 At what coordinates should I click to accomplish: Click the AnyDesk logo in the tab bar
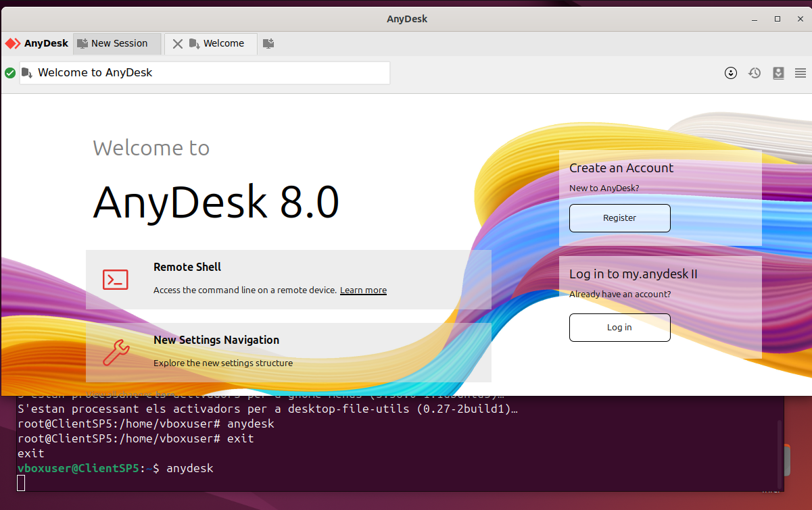(37, 43)
